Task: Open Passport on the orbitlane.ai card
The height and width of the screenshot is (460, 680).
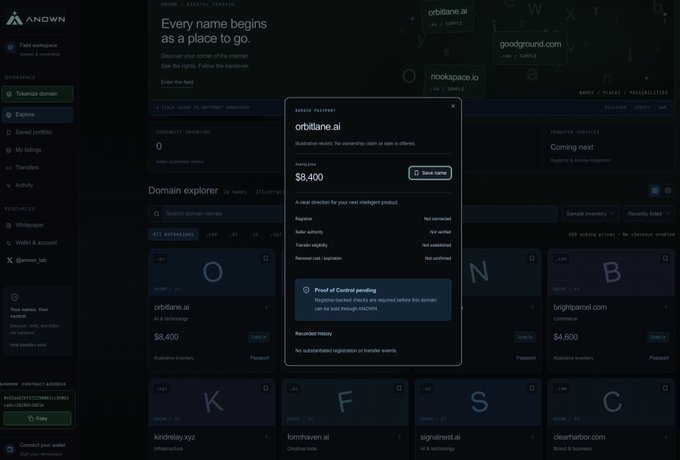Action: click(259, 358)
